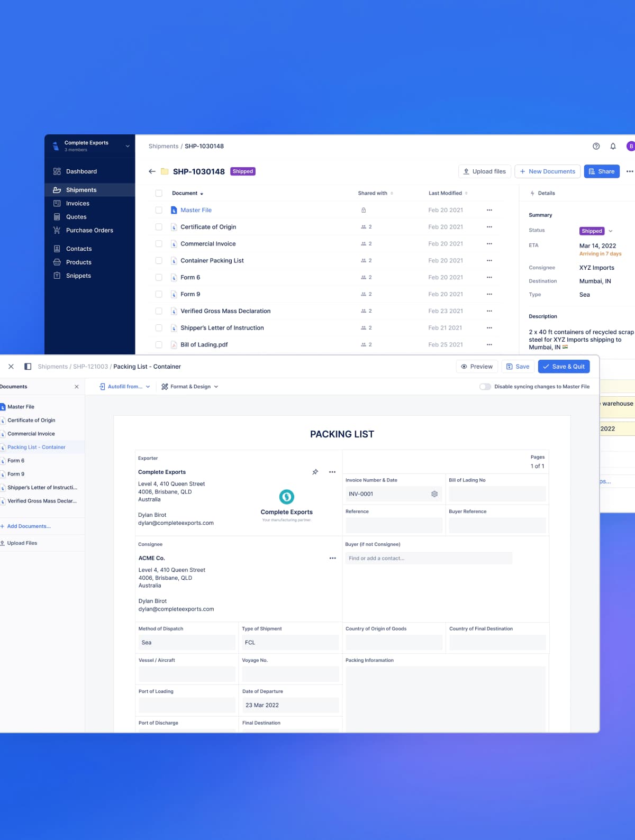
Task: Click the back arrow beside SHP-1030148
Action: pos(152,171)
